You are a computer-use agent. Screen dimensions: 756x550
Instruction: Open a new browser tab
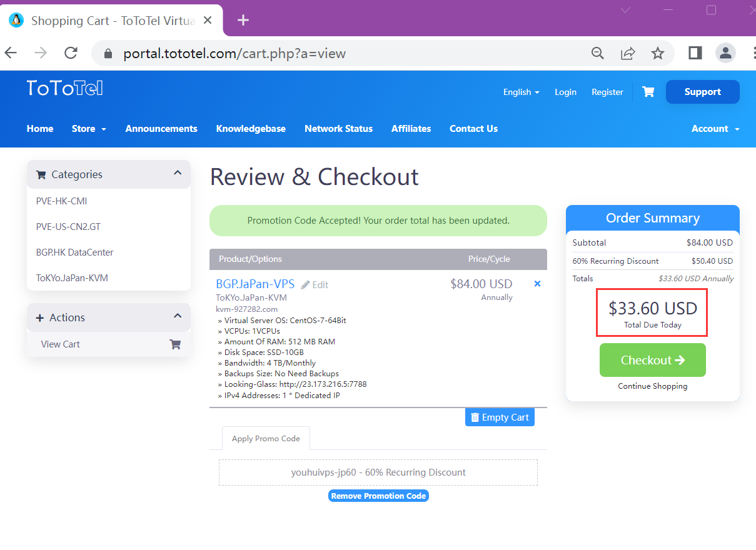pyautogui.click(x=243, y=20)
